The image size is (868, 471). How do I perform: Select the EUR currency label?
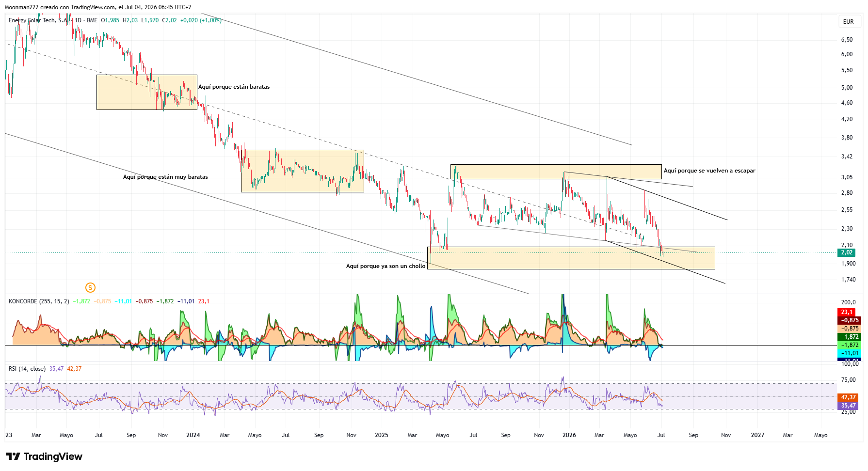848,22
